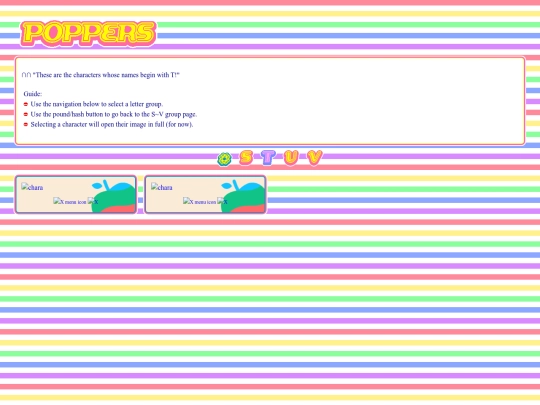The height and width of the screenshot is (405, 540).
Task: Open the second character card's chara image
Action: point(162,187)
